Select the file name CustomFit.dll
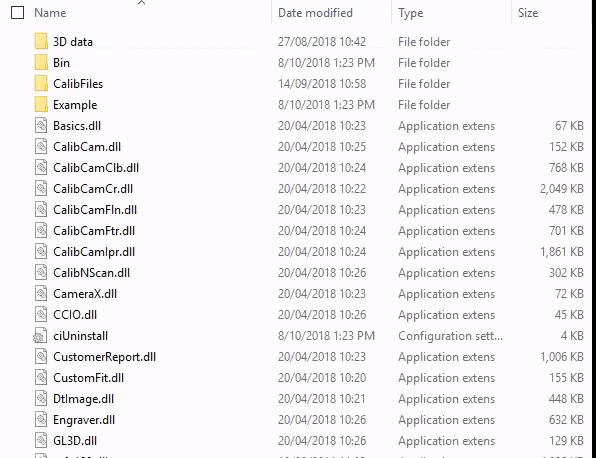596x458 pixels. pyautogui.click(x=89, y=378)
